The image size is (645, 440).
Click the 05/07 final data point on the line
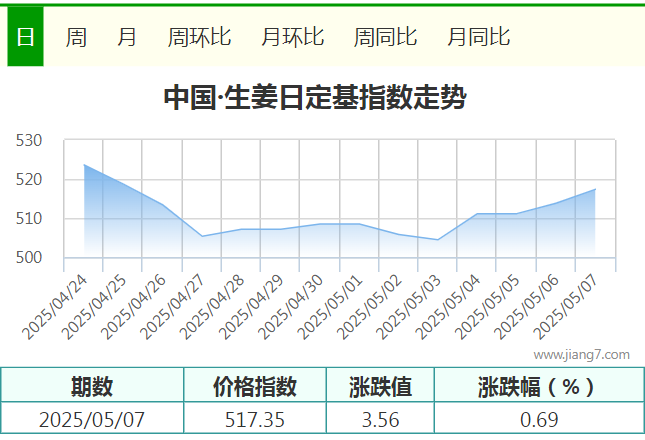coord(595,189)
